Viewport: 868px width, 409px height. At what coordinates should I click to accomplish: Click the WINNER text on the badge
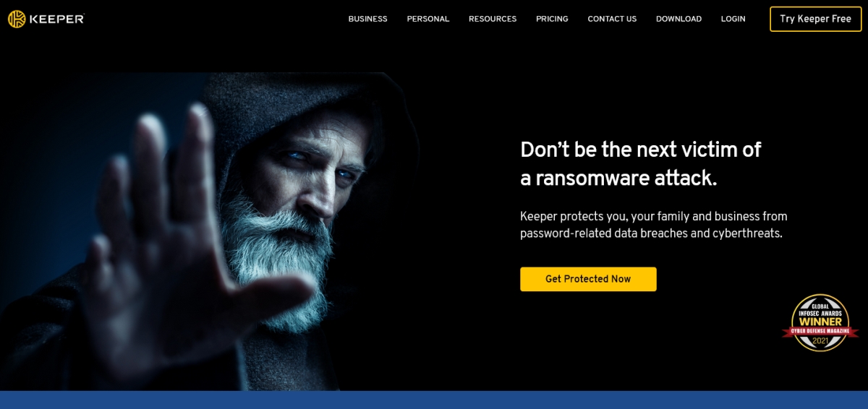coord(820,320)
